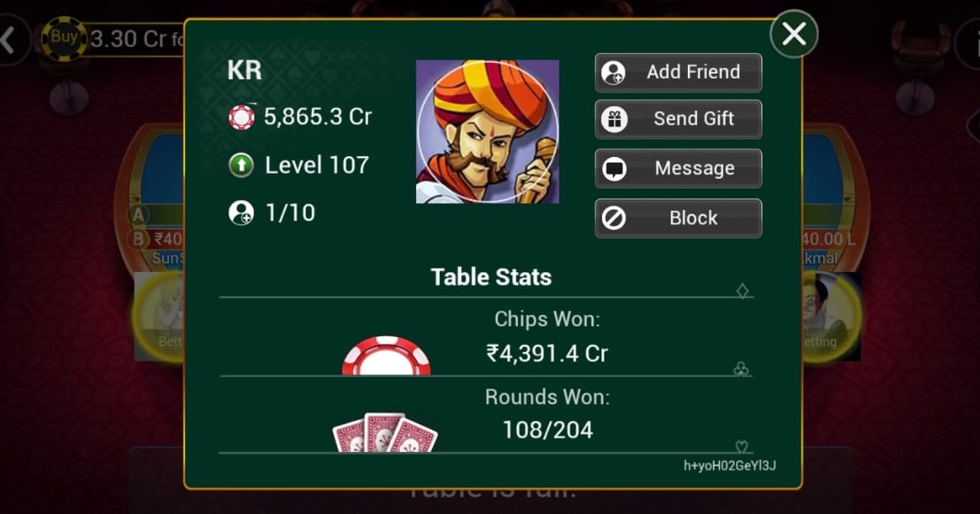Block player KR
The height and width of the screenshot is (514, 980).
(678, 218)
